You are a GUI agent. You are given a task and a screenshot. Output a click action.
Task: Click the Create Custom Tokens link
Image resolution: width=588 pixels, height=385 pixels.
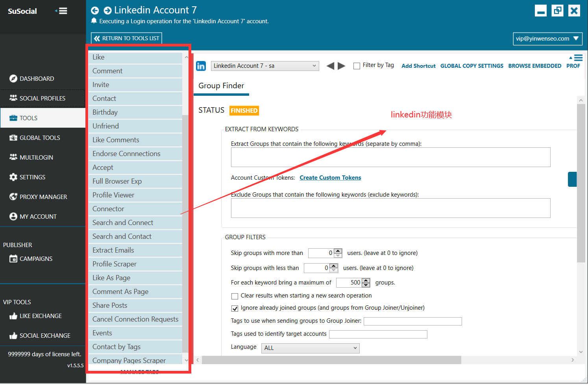pos(330,178)
